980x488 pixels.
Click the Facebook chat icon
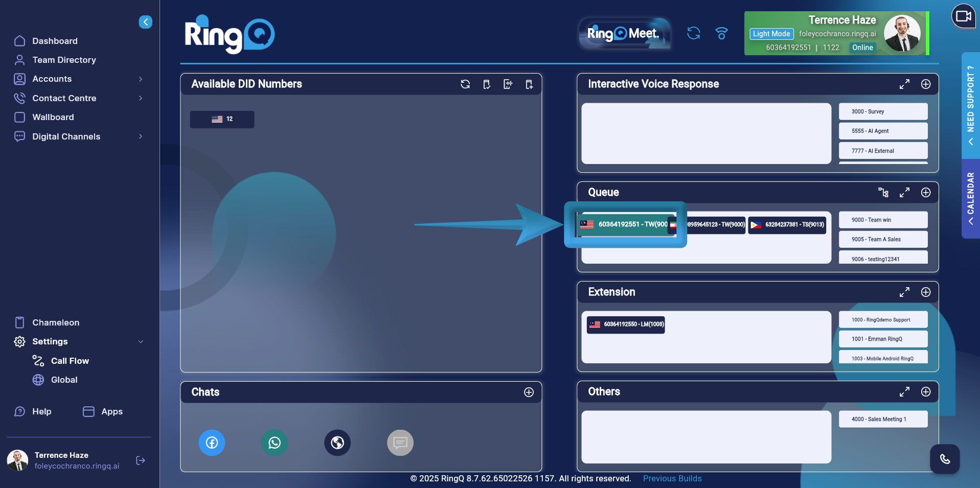pos(212,443)
